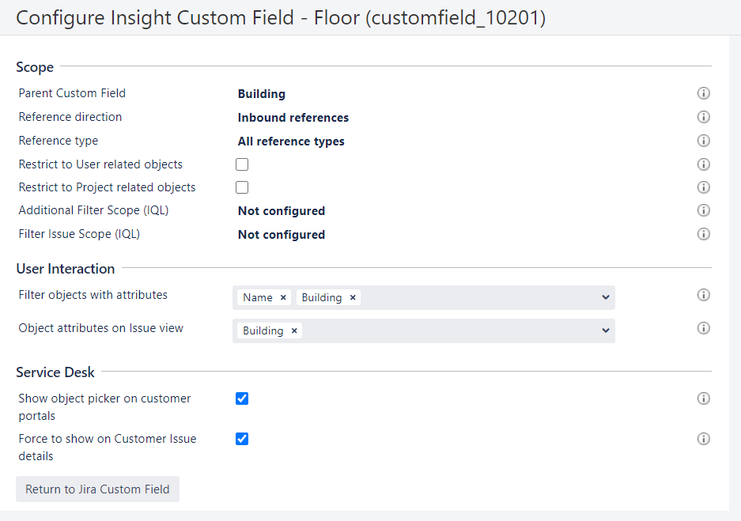Remove the Name tag from filter attributes

(283, 298)
